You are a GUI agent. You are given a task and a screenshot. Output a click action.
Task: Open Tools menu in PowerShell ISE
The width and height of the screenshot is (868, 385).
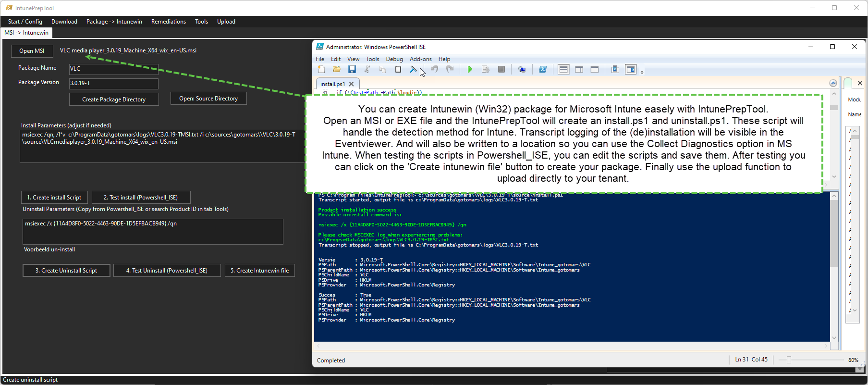373,59
